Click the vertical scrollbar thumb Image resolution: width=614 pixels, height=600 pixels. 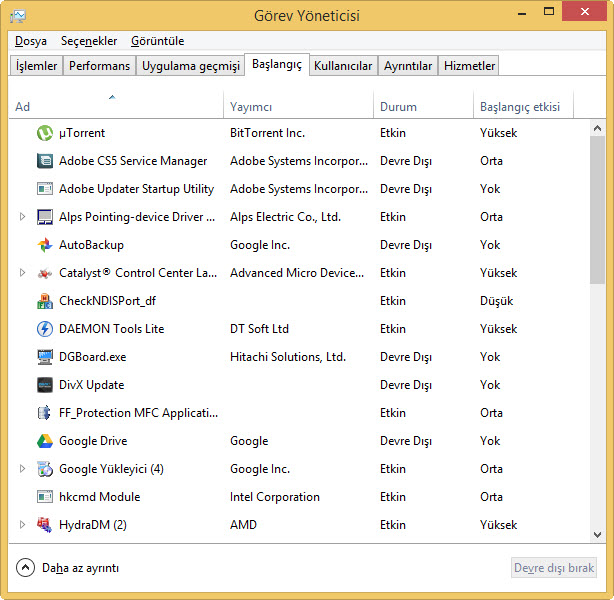point(597,210)
